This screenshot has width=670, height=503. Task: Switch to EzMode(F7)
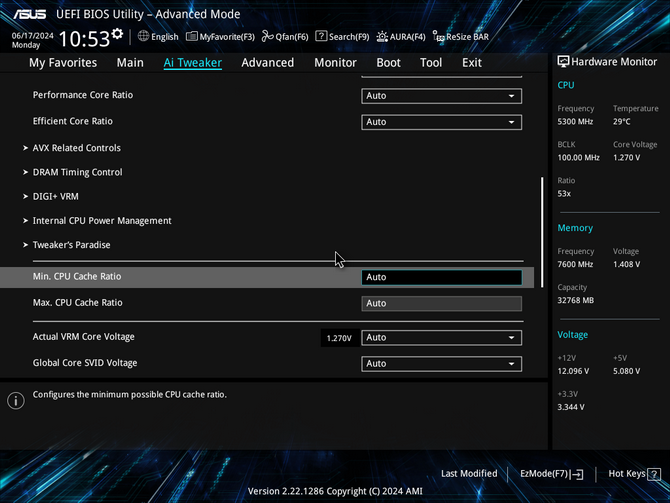551,474
